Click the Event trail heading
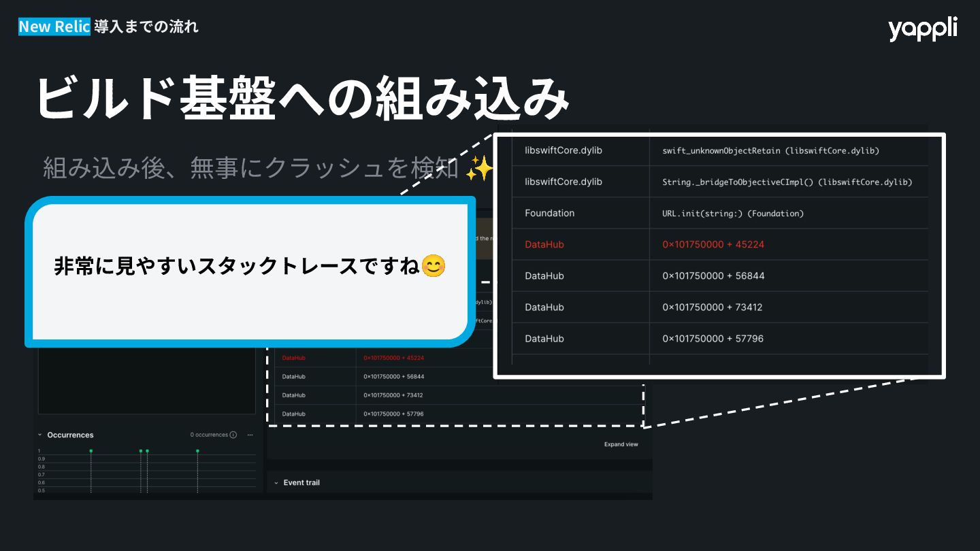 pos(301,482)
